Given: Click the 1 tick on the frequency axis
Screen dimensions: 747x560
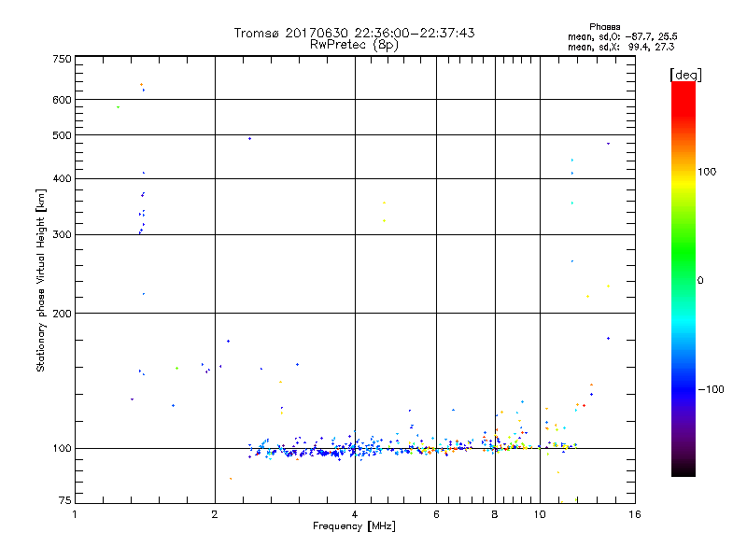Looking at the screenshot, I should coord(75,514).
